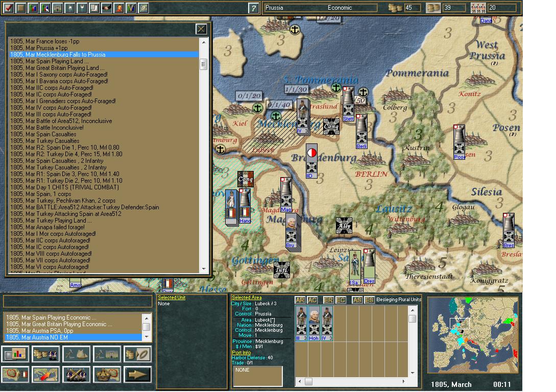Toggle the ER filter button
The width and height of the screenshot is (556, 392).
click(328, 300)
